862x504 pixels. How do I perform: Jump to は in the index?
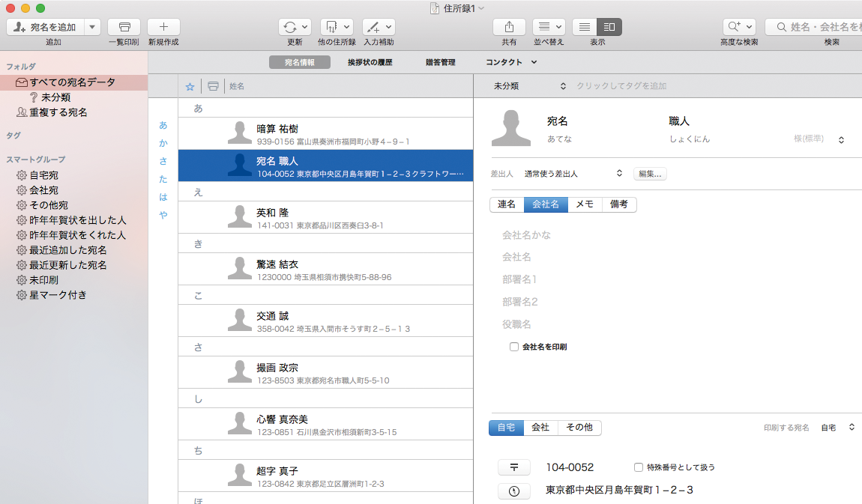(163, 197)
